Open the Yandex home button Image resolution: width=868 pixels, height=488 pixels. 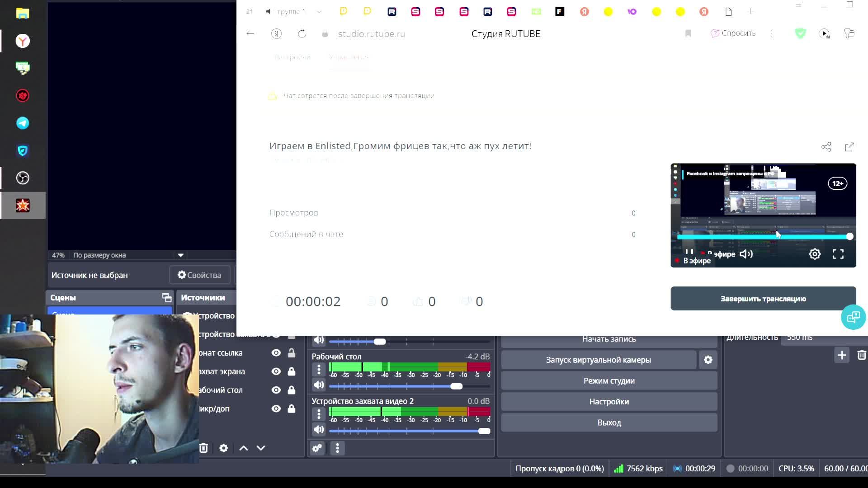[x=276, y=33]
